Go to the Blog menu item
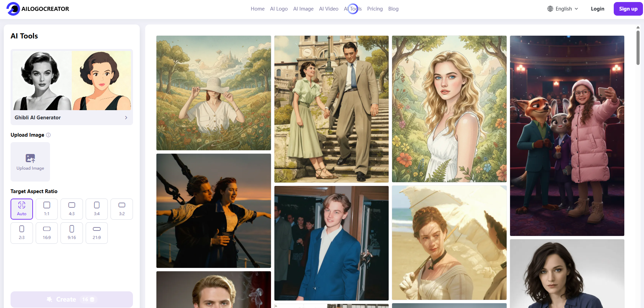 [x=393, y=9]
